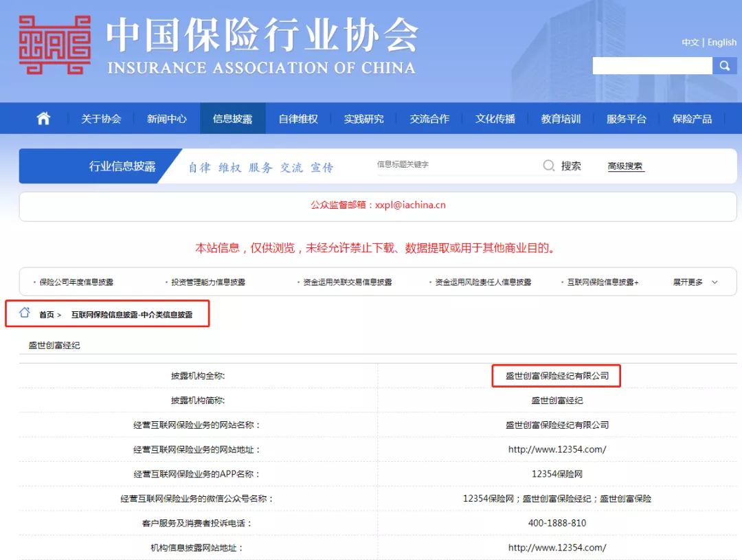Select the 信息披露 menu item
Screen dimensions: 742x560
(x=232, y=119)
